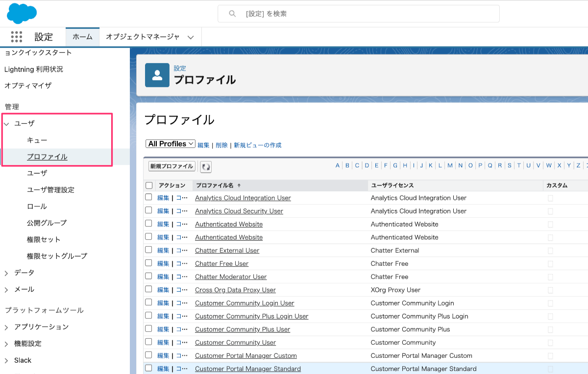This screenshot has width=588, height=374.
Task: Open 権限セット in sidebar
Action: click(44, 239)
